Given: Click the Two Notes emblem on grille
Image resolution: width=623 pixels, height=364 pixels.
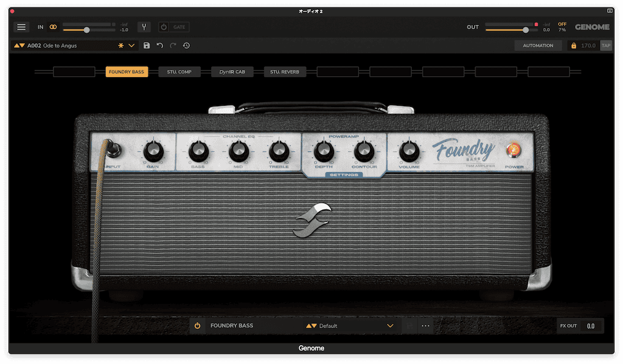Looking at the screenshot, I should (x=312, y=221).
